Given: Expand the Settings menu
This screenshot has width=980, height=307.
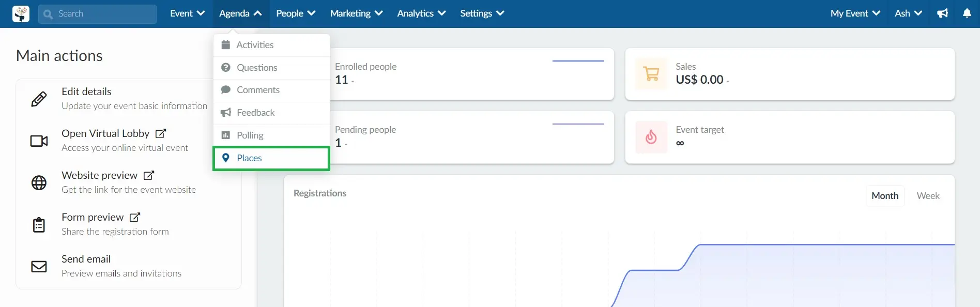Looking at the screenshot, I should pos(482,13).
